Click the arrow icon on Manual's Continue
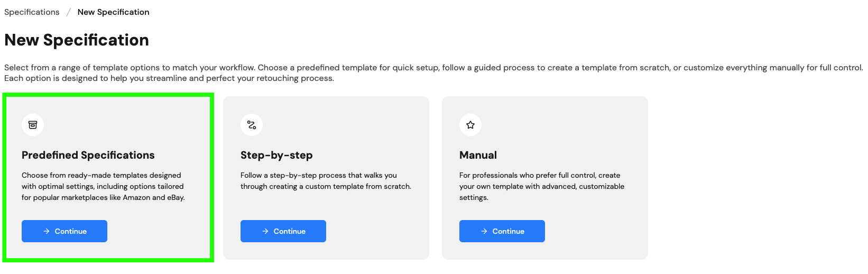 (484, 231)
